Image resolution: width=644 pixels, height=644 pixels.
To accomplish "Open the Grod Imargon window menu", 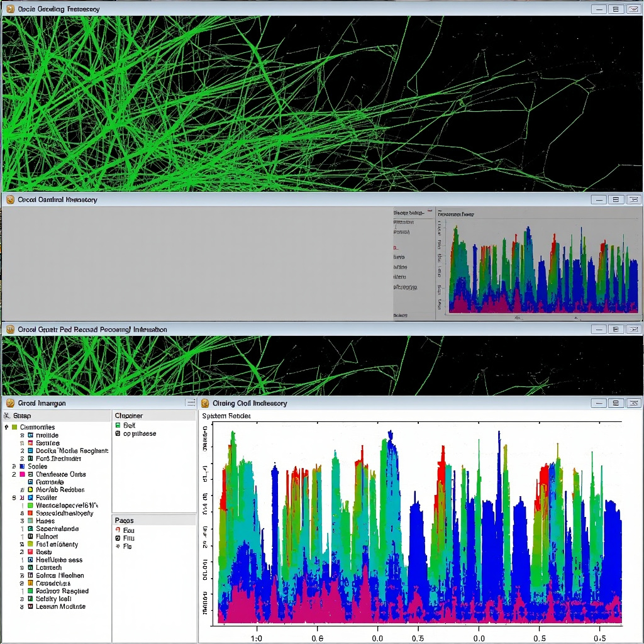I will pos(189,402).
